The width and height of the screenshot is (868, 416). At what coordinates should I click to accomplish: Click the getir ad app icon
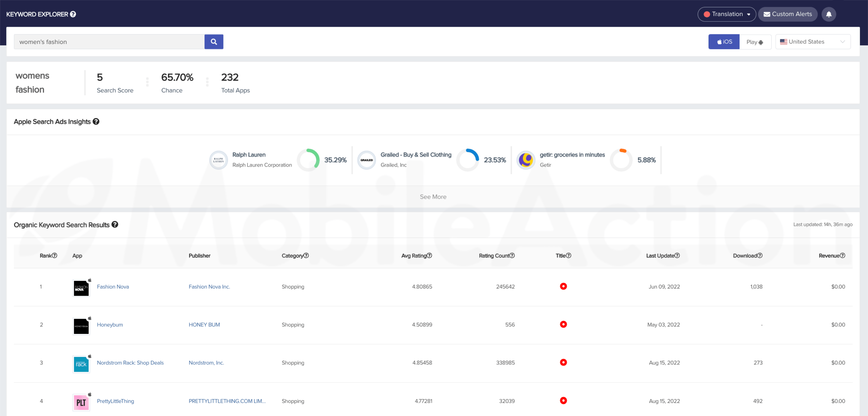click(x=526, y=160)
